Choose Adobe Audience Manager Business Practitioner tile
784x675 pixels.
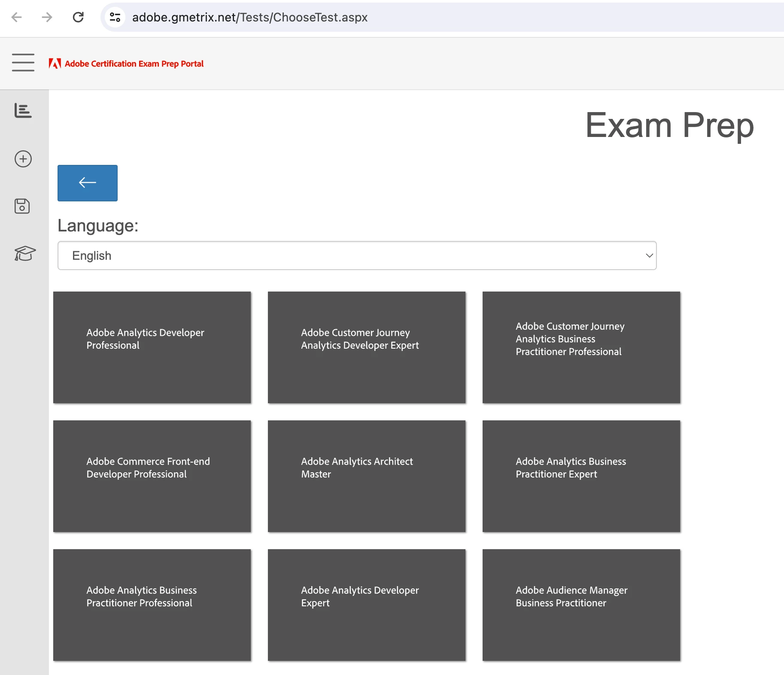point(581,605)
